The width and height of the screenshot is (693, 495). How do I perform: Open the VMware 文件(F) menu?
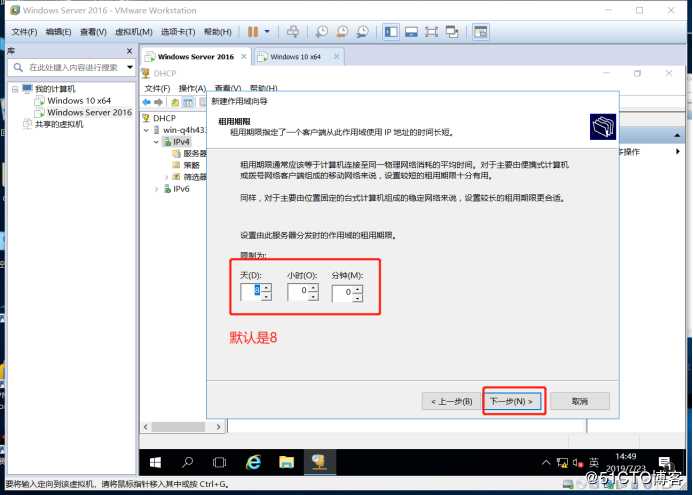pos(24,32)
